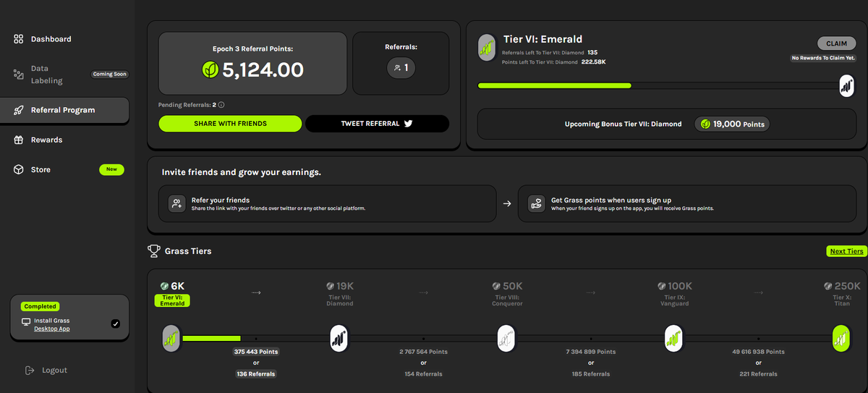The width and height of the screenshot is (868, 393).
Task: Click the Share With Friends button
Action: pos(230,124)
